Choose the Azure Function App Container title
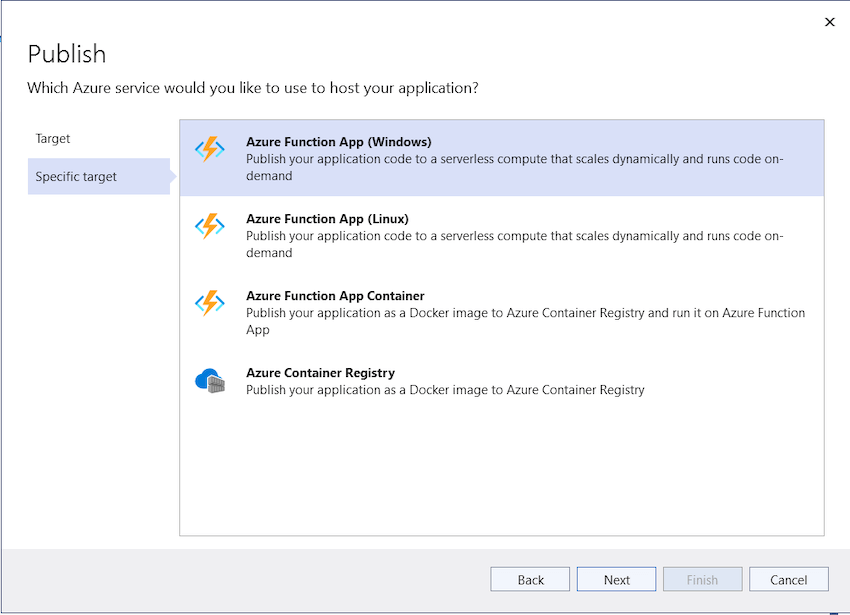The height and width of the screenshot is (615, 850). pyautogui.click(x=335, y=296)
